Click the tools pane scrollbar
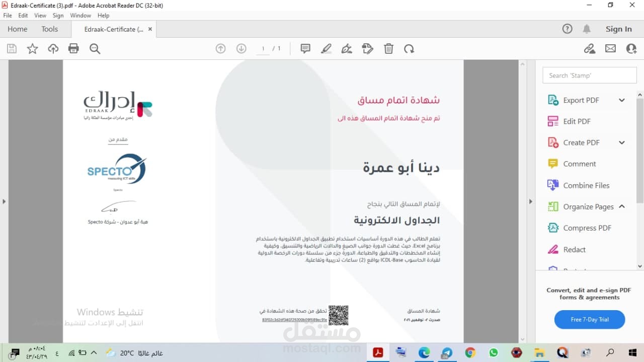 640,151
